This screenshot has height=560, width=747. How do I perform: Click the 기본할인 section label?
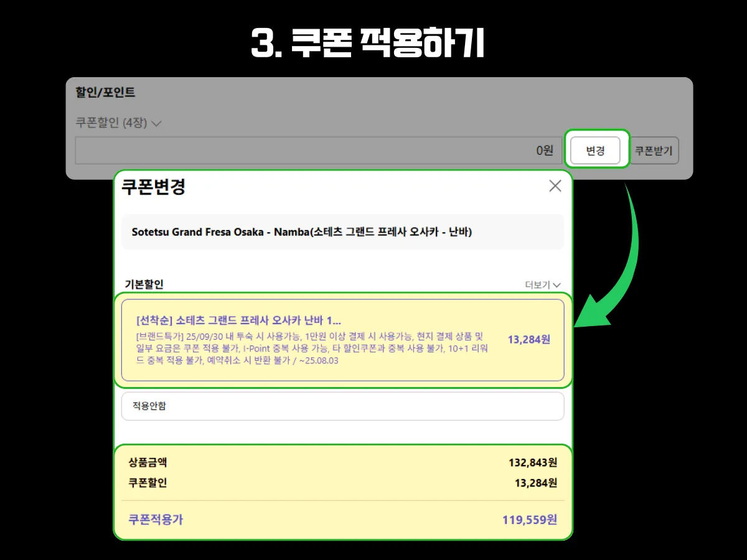coord(144,284)
